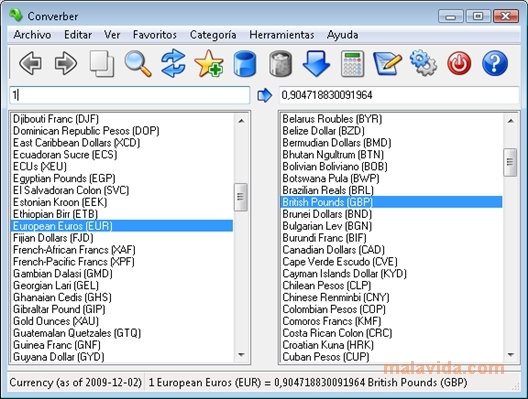Click the left list scroll down arrow
528x399 pixels.
[241, 355]
